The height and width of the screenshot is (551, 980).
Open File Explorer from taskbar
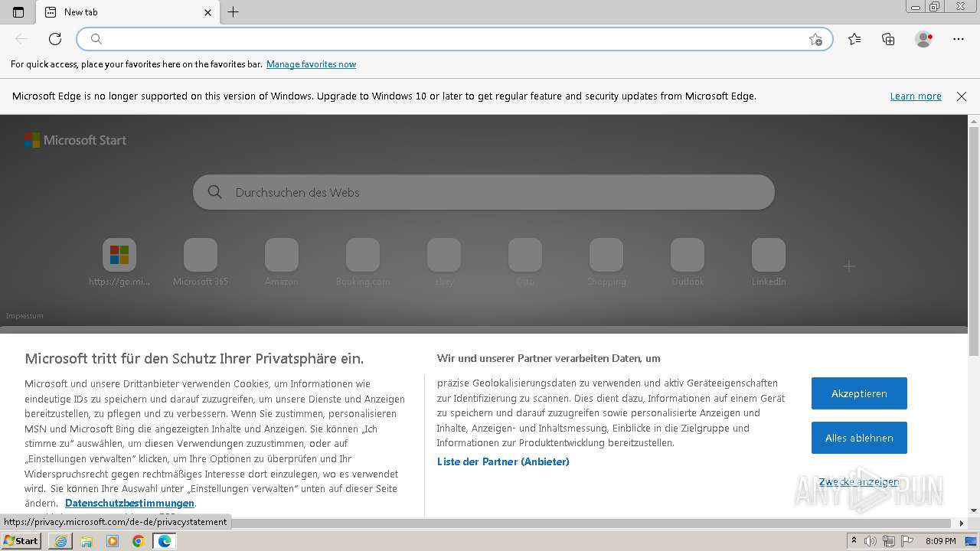coord(87,541)
